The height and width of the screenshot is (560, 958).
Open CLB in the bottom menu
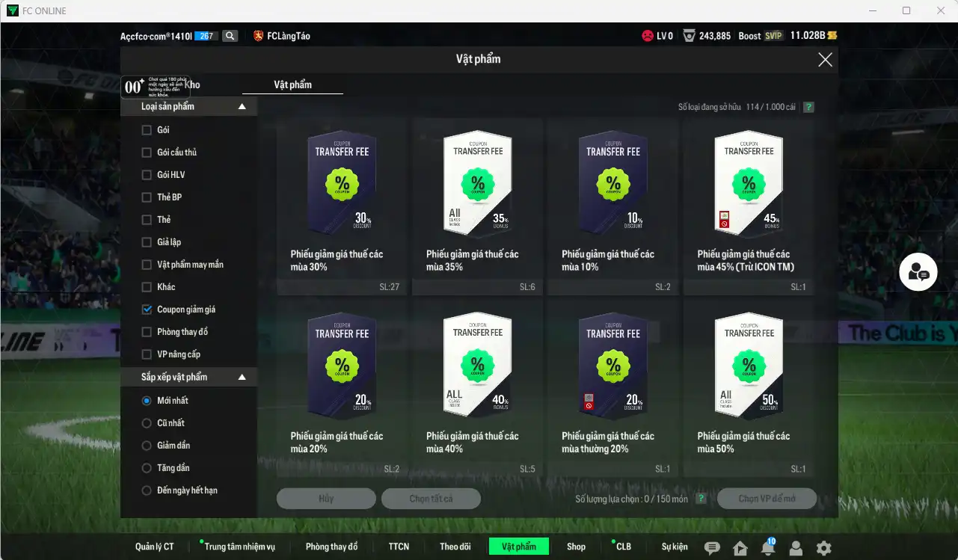point(623,547)
